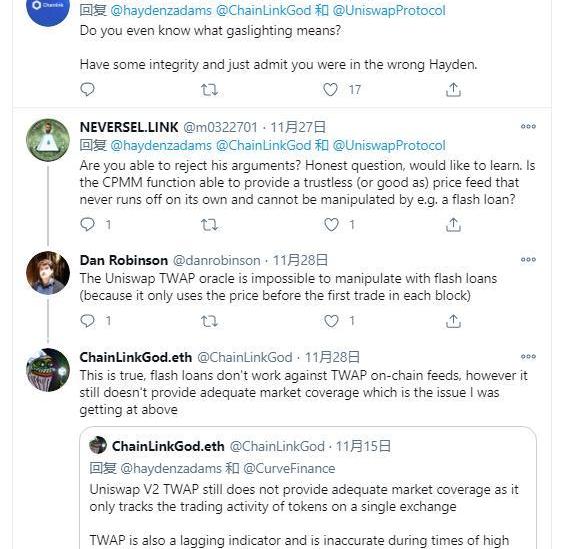
Task: Like NEVERSEL.LINK's CPMM question tweet
Action: (331, 225)
